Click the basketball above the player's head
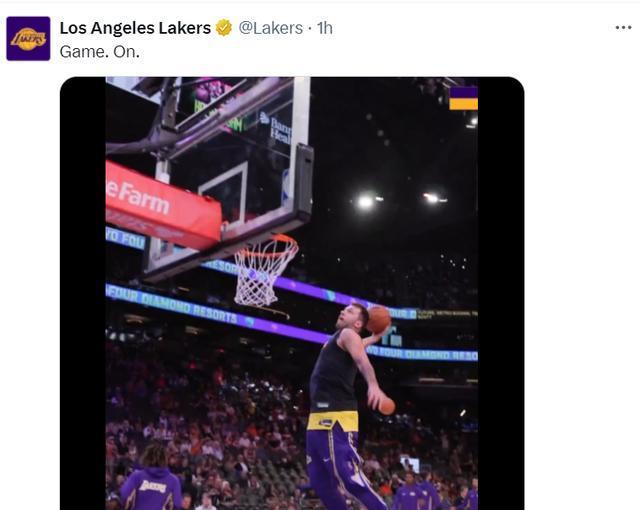 pyautogui.click(x=378, y=319)
